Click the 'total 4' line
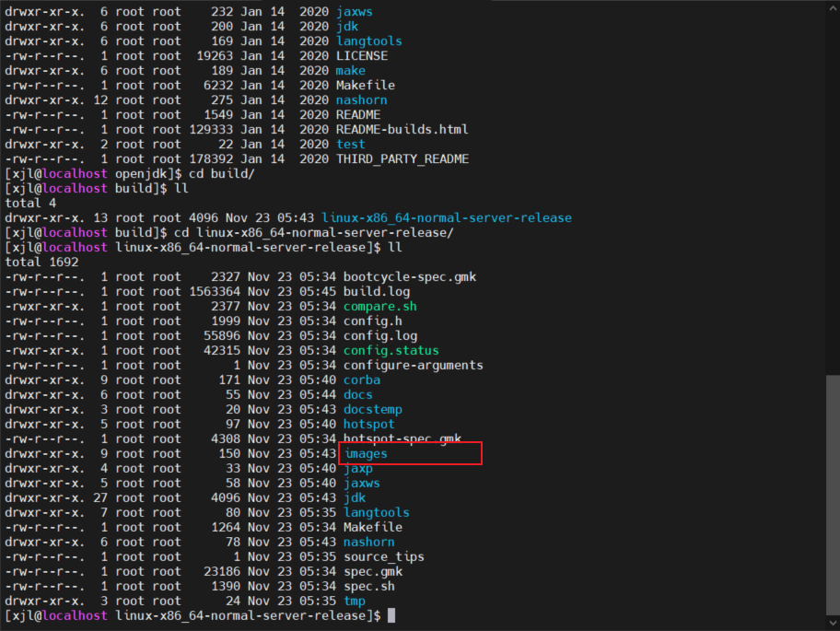 coord(30,203)
